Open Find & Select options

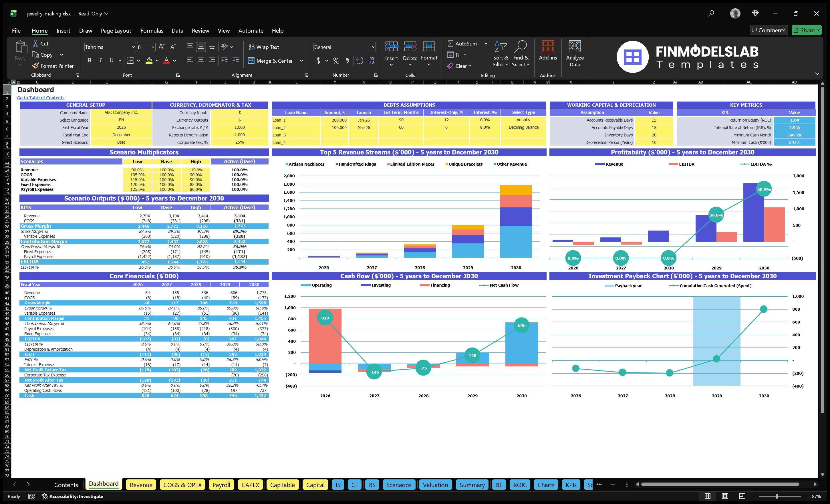tap(521, 54)
